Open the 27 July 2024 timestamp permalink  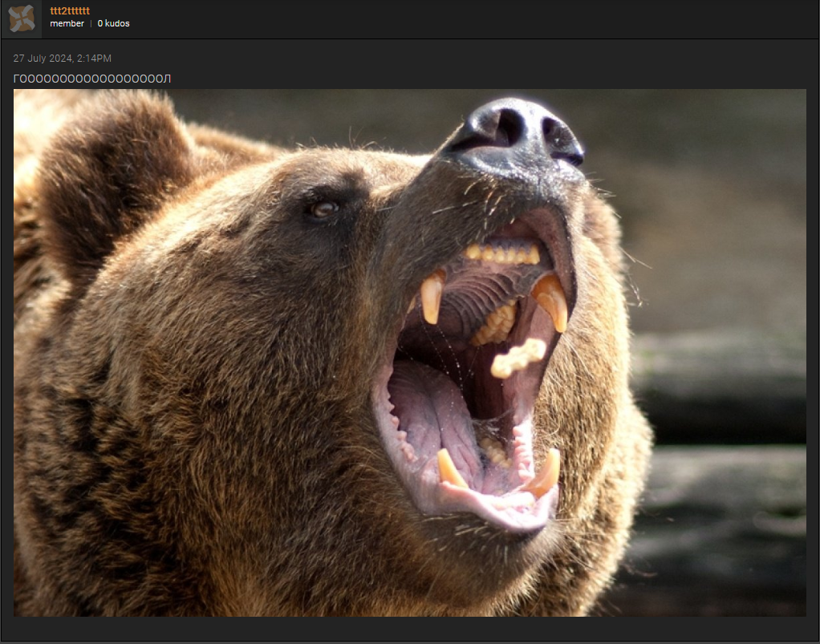point(62,59)
